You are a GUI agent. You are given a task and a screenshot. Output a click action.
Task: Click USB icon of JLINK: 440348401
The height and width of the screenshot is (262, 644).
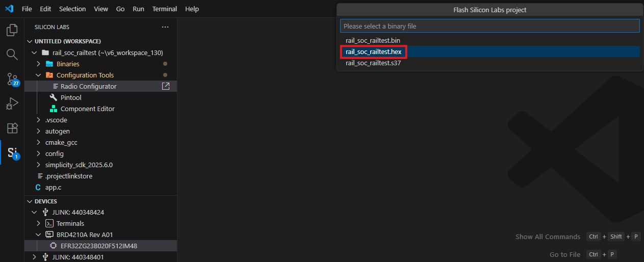click(x=45, y=257)
